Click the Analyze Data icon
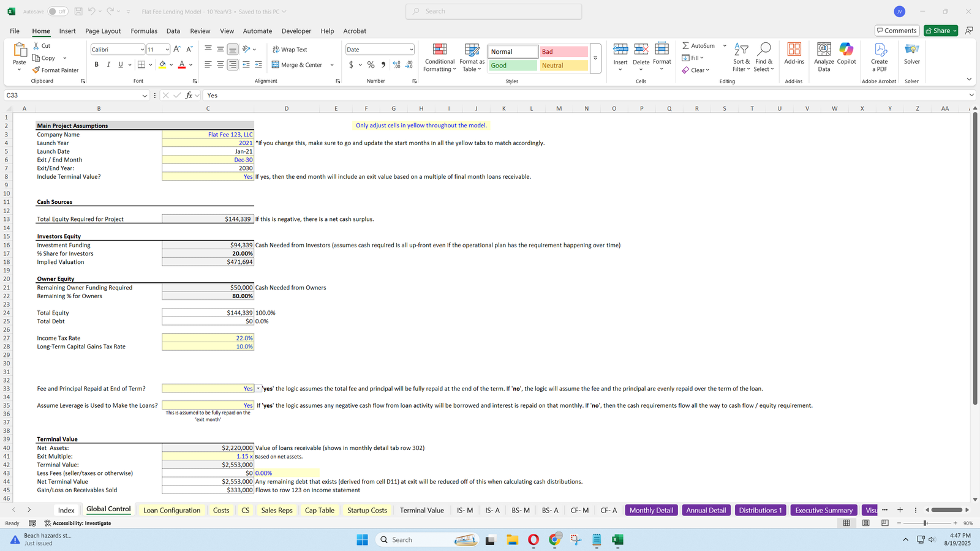The image size is (980, 551). pyautogui.click(x=824, y=50)
